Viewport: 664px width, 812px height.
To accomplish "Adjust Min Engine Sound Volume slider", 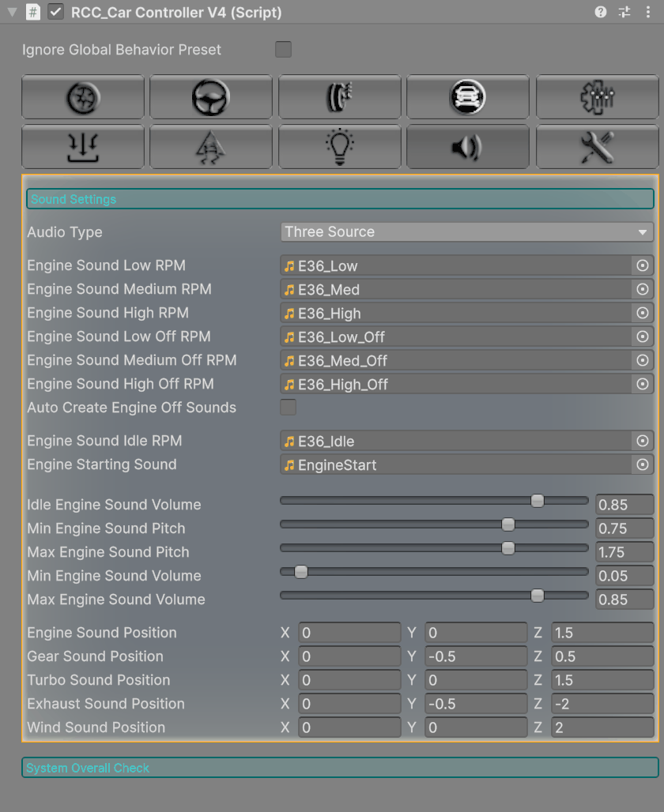I will coord(434,572).
